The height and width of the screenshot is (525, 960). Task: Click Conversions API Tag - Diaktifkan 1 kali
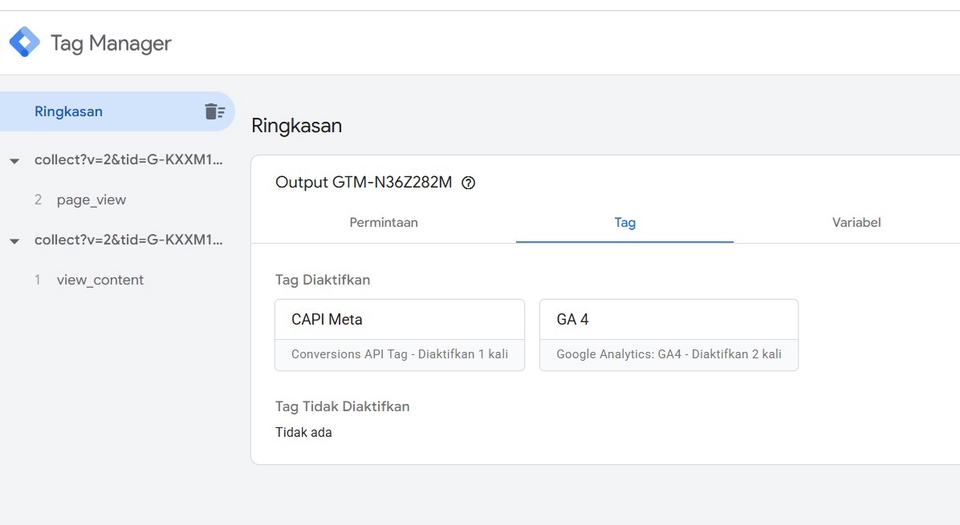[x=400, y=354]
